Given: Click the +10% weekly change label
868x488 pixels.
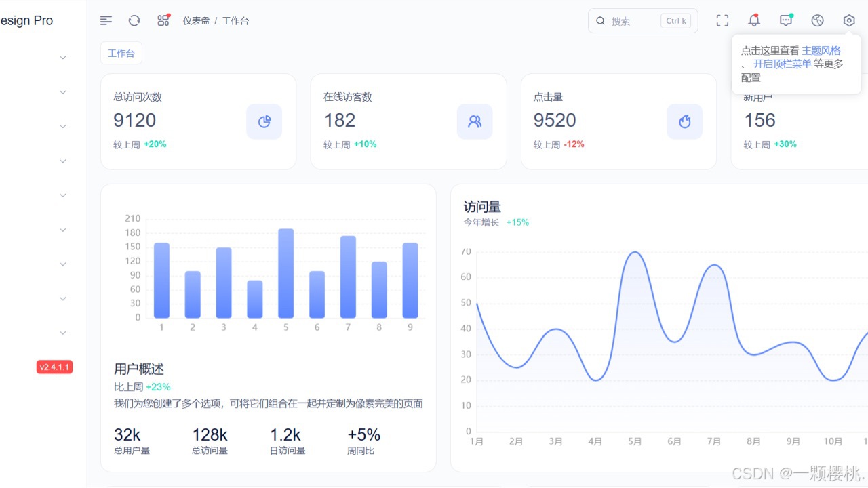Looking at the screenshot, I should click(365, 144).
